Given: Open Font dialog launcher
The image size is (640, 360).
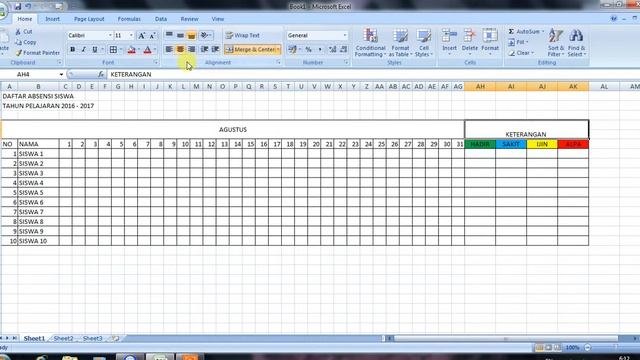Looking at the screenshot, I should [x=156, y=62].
